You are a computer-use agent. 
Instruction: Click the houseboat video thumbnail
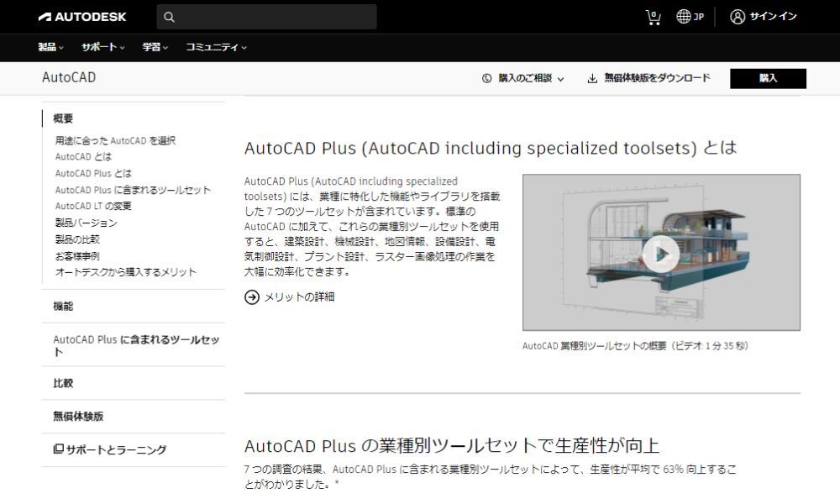(661, 252)
